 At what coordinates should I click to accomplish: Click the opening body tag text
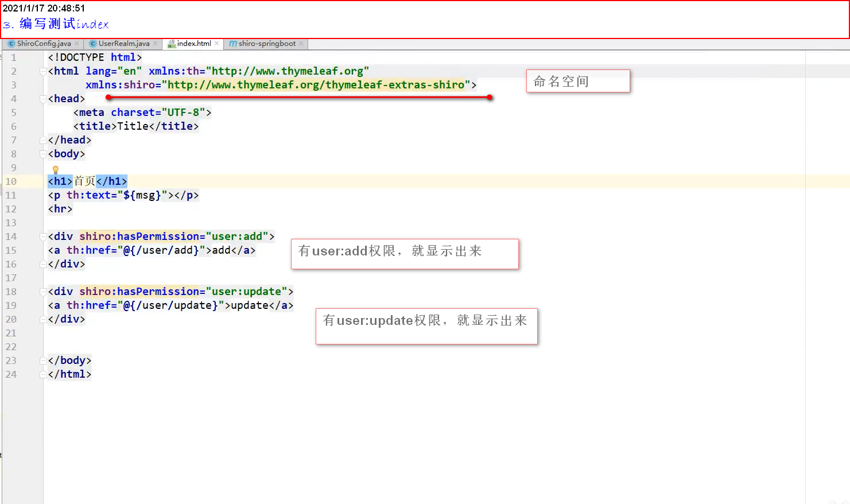coord(67,154)
